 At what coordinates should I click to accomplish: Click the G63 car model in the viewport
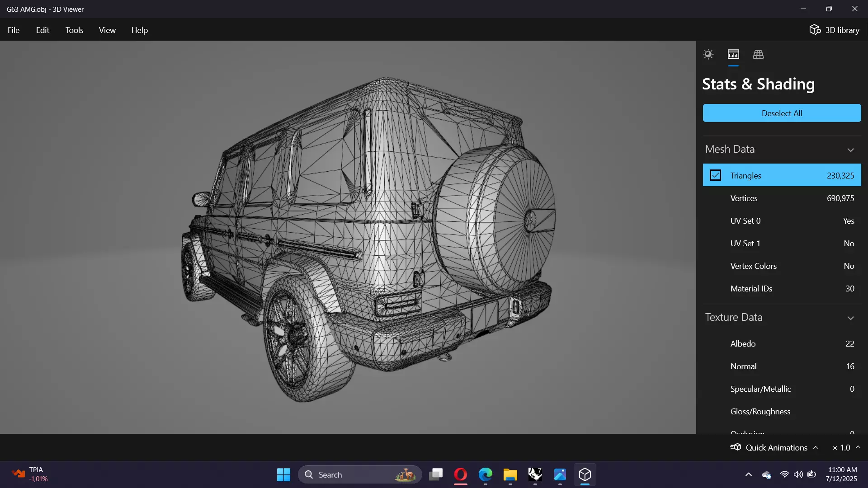[x=368, y=239]
